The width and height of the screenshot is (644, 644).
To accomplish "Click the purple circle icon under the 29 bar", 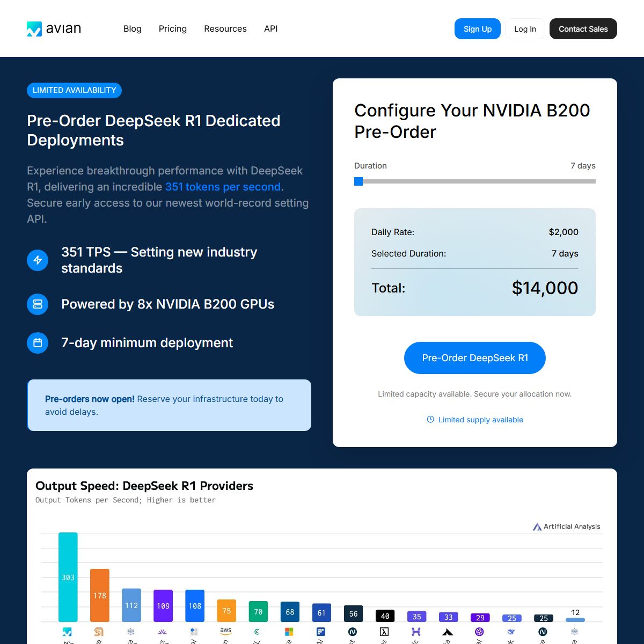I will pyautogui.click(x=479, y=632).
